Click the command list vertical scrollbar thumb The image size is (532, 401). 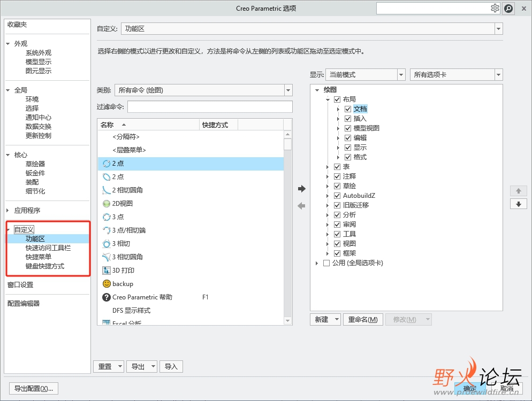(x=288, y=144)
